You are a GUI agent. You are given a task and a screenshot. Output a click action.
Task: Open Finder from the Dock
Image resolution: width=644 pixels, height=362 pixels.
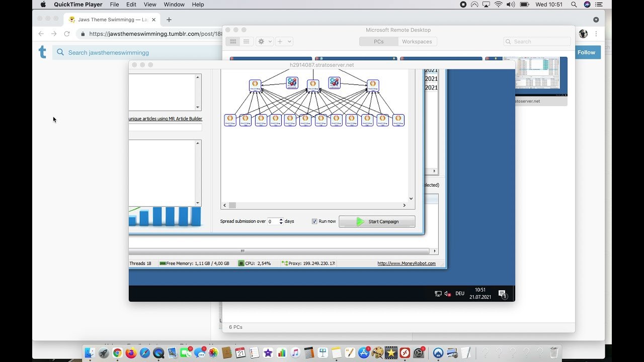(90, 353)
